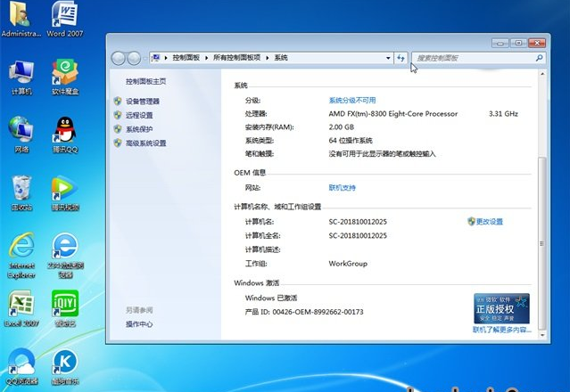Click the shield icon beside 远程设置
The width and height of the screenshot is (570, 392).
coord(118,115)
